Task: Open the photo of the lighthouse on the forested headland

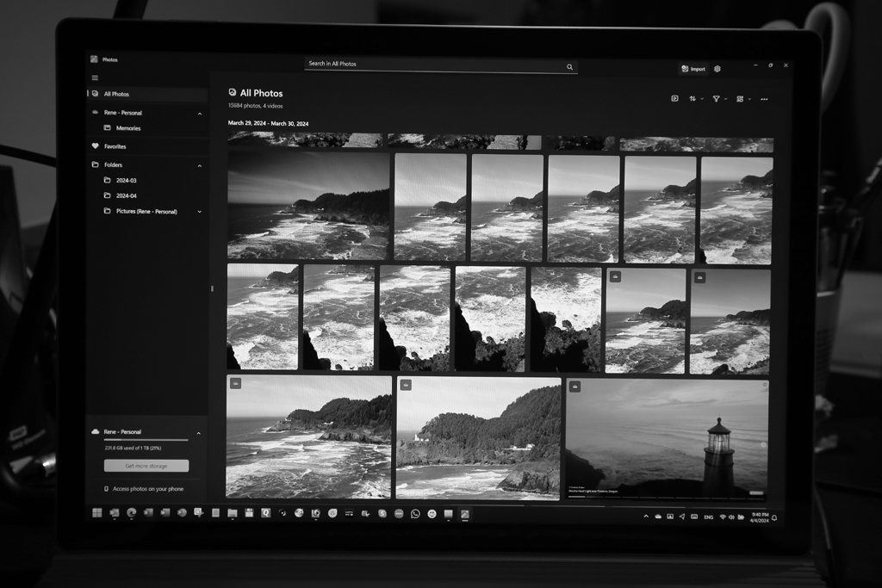Action: [x=478, y=438]
